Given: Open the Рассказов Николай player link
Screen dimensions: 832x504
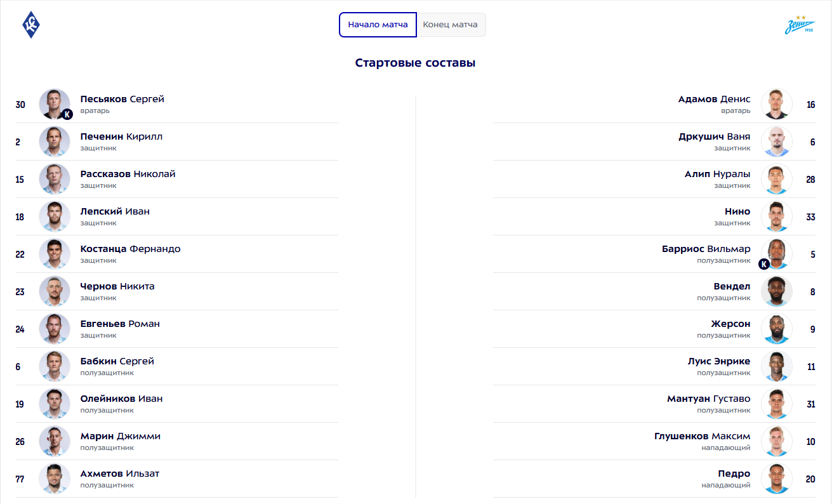Looking at the screenshot, I should click(128, 174).
